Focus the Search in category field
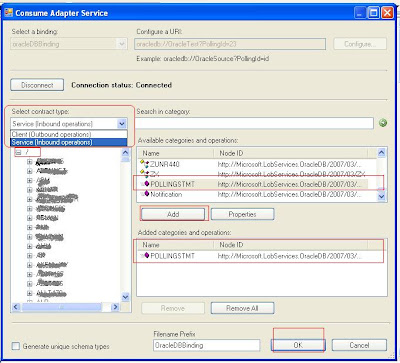Screen dimensions: 400x363 click(255, 123)
